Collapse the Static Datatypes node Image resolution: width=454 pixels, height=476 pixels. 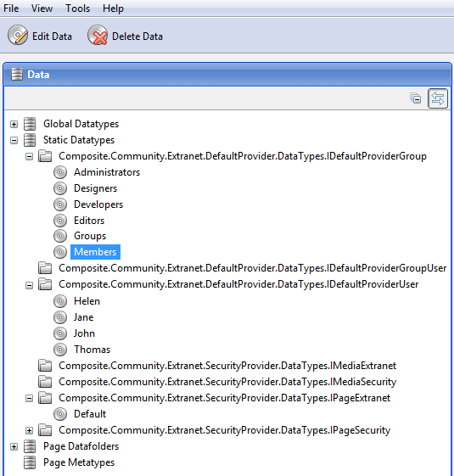(x=14, y=140)
